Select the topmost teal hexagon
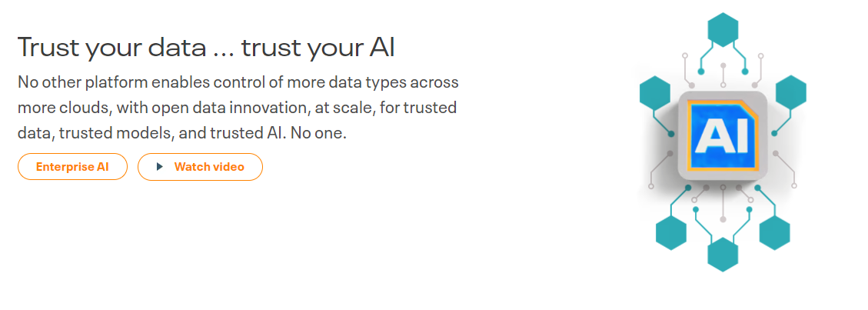The image size is (868, 310). click(x=722, y=30)
